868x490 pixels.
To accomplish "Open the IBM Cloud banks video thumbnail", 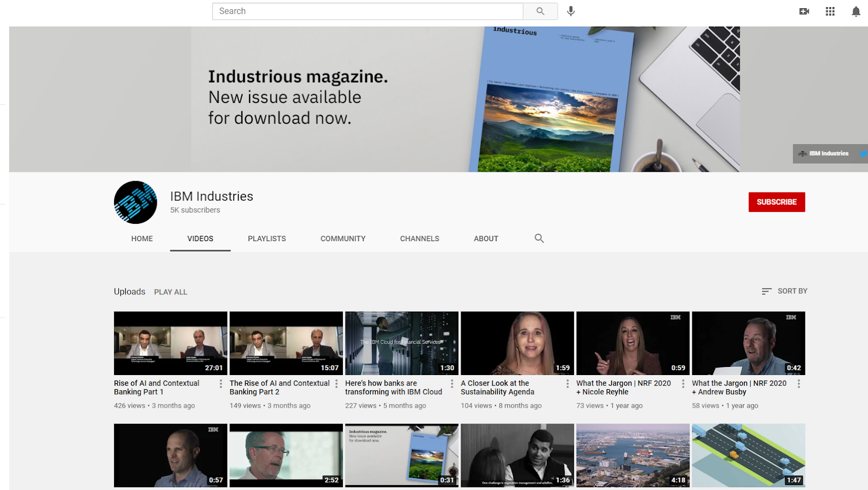I will pos(401,343).
